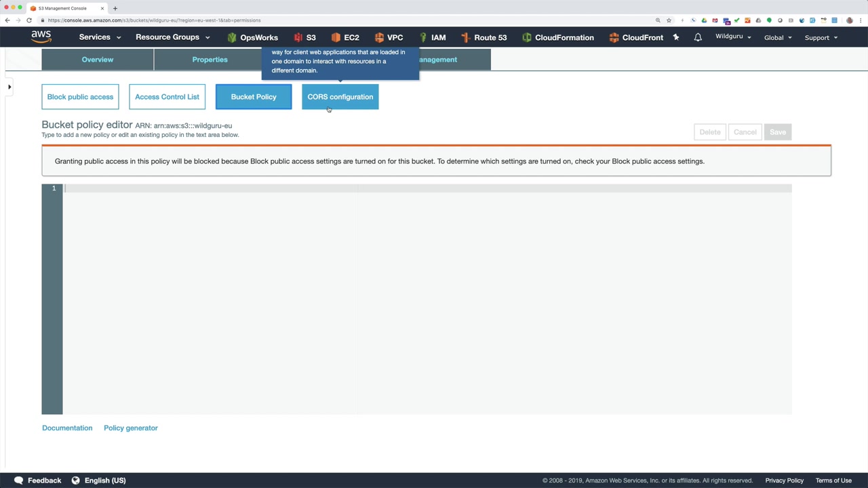This screenshot has height=488, width=868.
Task: Expand the Services dropdown
Action: pos(100,37)
